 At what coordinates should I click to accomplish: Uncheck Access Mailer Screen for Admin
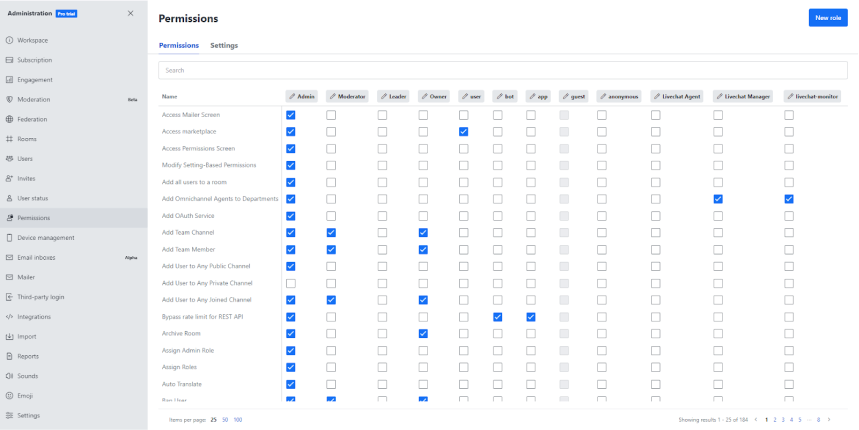(291, 115)
